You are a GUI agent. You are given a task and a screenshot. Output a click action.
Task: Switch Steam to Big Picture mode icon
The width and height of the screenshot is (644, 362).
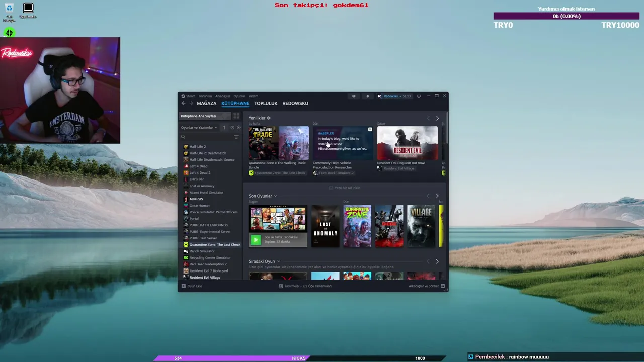[x=419, y=96]
